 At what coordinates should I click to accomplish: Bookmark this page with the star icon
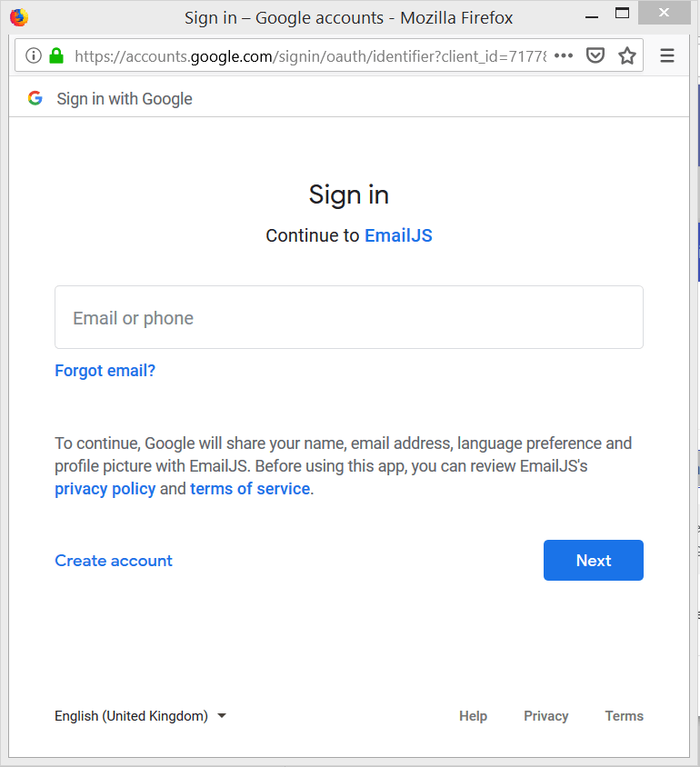(626, 55)
